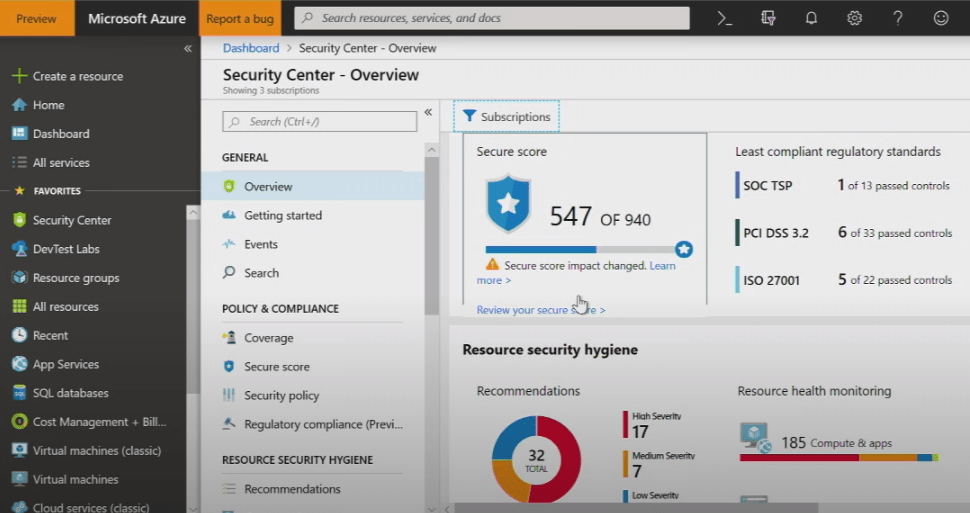Send feedback via the smiley icon
The width and height of the screenshot is (970, 513).
(941, 19)
